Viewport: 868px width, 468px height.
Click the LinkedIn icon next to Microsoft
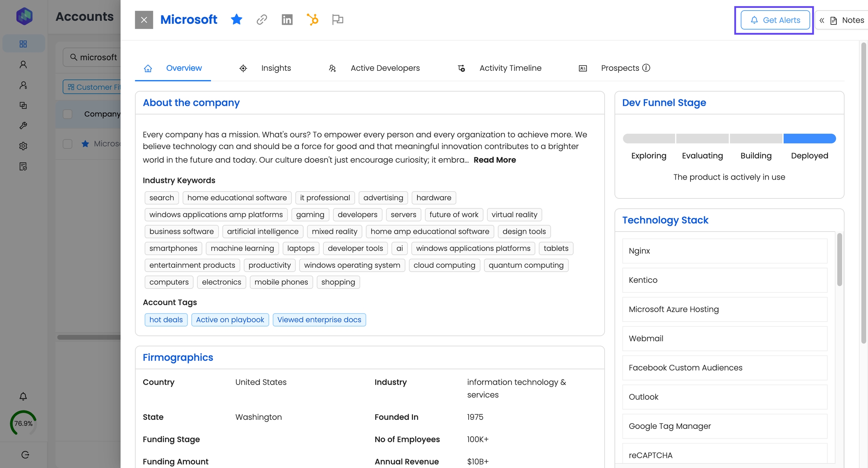[x=287, y=20]
